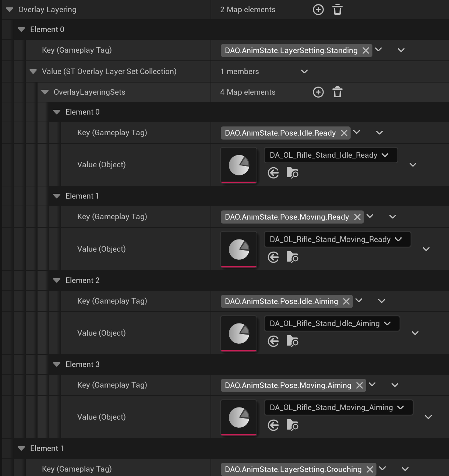Viewport: 449px width, 476px height.
Task: Browse to DA_OL_Rifle_Stand_Idle_Aiming in Content Browser
Action: coord(292,341)
